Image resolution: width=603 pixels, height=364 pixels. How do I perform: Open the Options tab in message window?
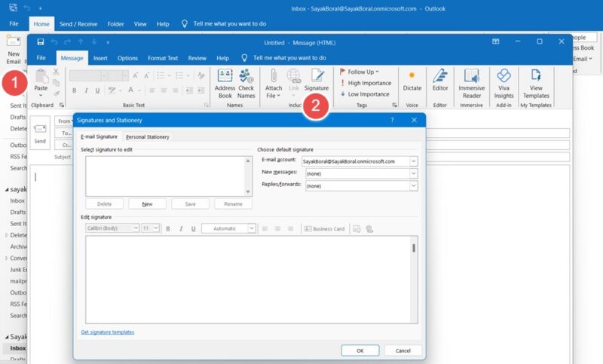coord(127,58)
